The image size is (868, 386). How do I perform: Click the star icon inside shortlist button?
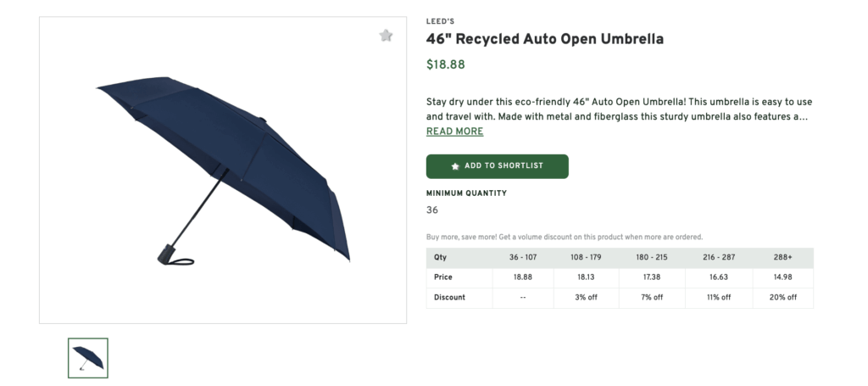click(455, 166)
